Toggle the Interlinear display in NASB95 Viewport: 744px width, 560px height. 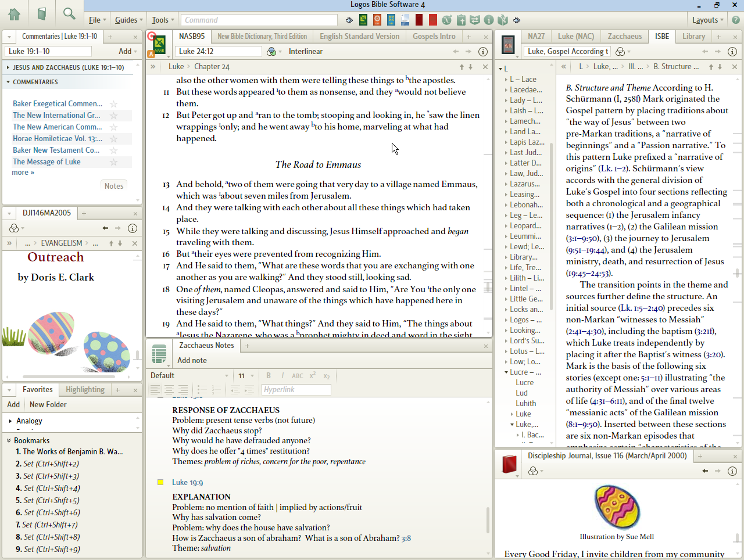coord(306,52)
